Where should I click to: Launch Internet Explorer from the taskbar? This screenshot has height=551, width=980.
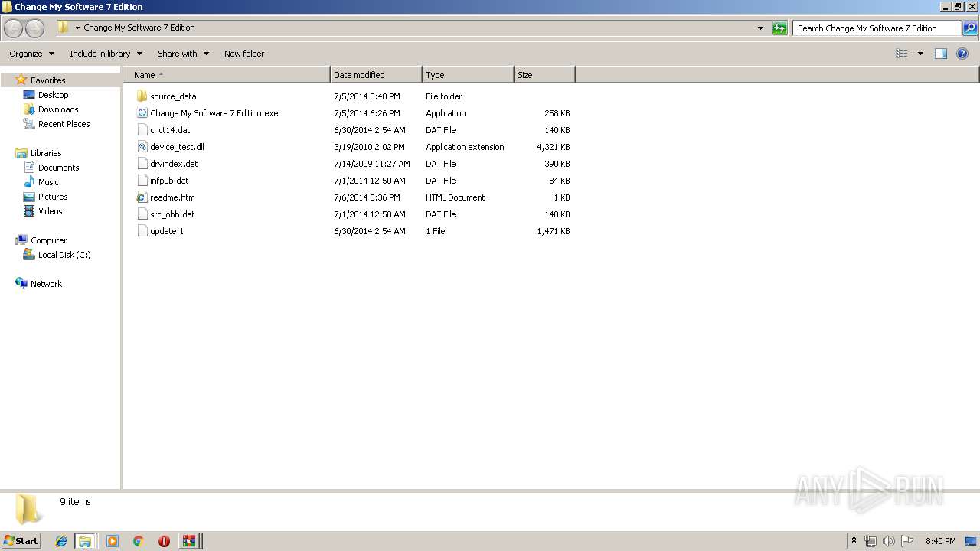(61, 541)
